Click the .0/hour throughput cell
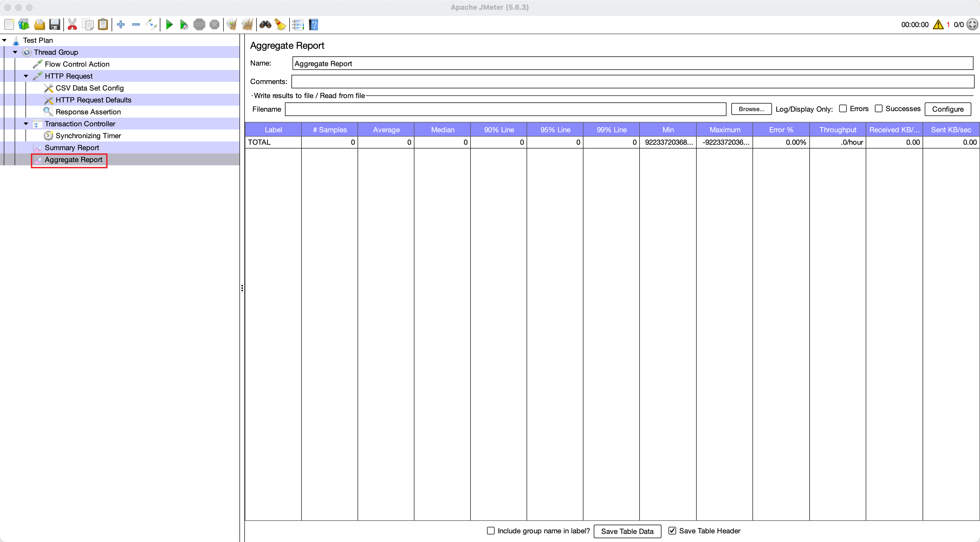980x542 pixels. [838, 142]
